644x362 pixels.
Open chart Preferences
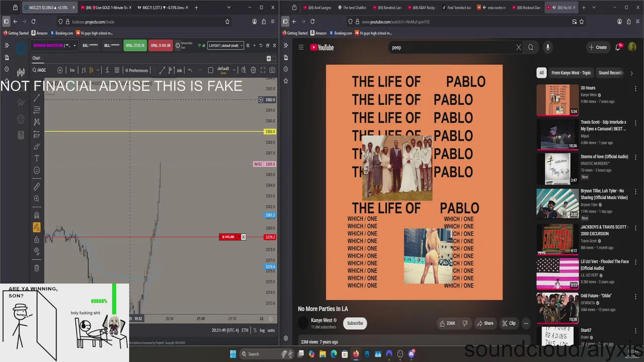[136, 70]
